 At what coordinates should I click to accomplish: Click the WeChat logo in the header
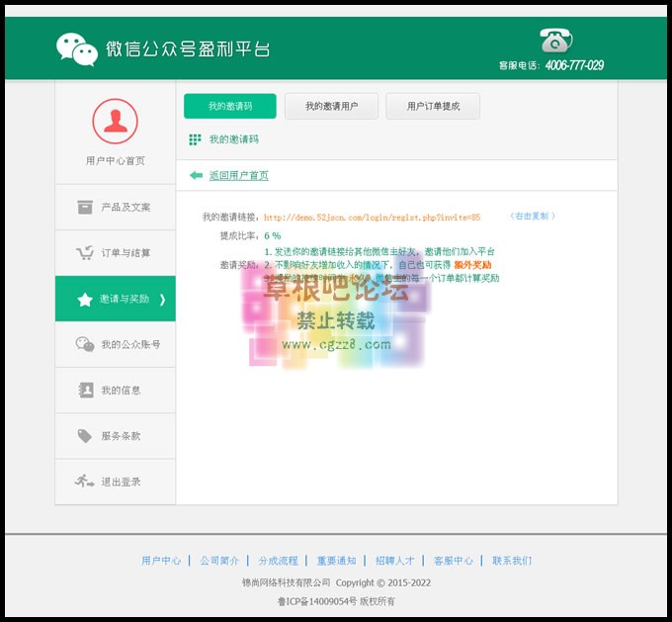tap(77, 48)
